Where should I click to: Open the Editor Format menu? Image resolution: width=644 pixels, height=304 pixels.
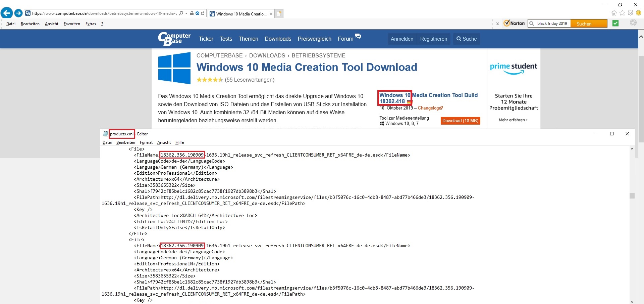tap(146, 142)
